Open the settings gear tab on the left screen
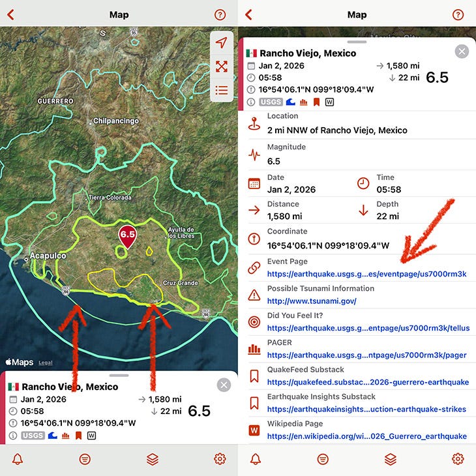The image size is (476, 476). click(x=220, y=459)
